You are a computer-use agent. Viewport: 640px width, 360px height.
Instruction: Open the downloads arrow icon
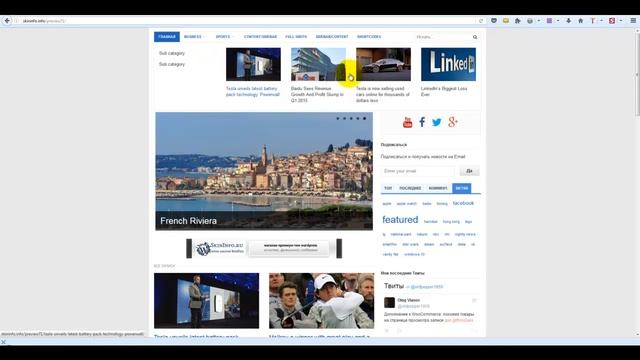click(x=569, y=20)
